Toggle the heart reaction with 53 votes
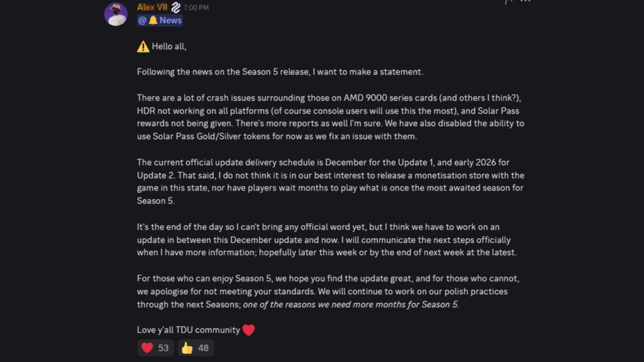Image resolution: width=644 pixels, height=362 pixels. click(x=155, y=348)
